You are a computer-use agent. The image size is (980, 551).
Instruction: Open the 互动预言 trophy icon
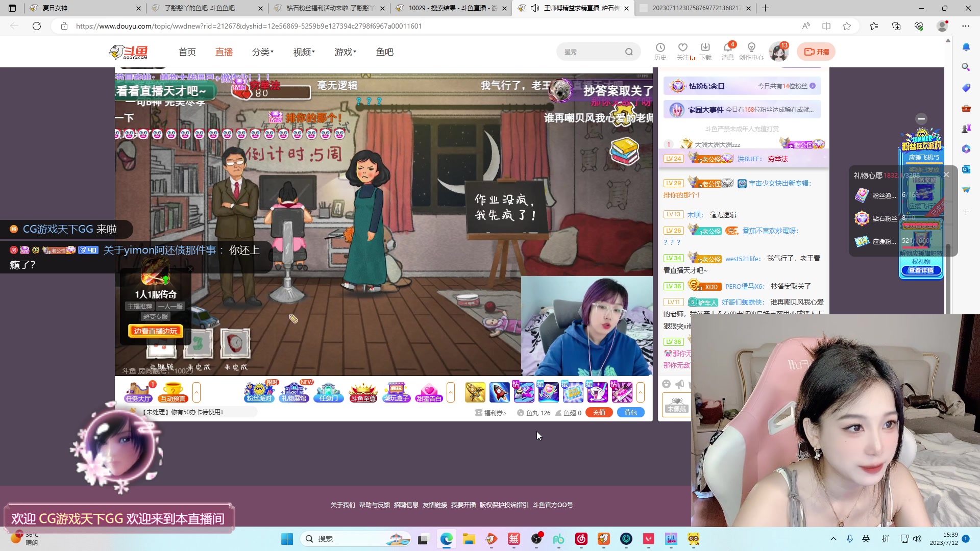tap(173, 392)
